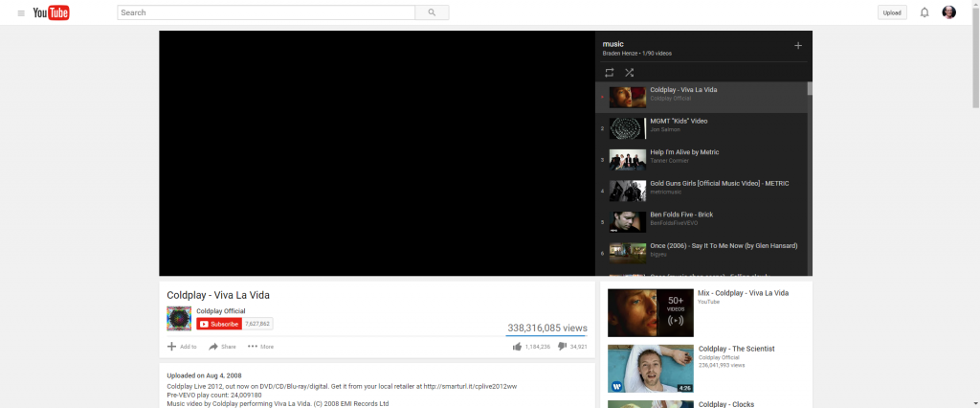
Task: Open the hamburger guide menu
Action: pyautogui.click(x=21, y=12)
